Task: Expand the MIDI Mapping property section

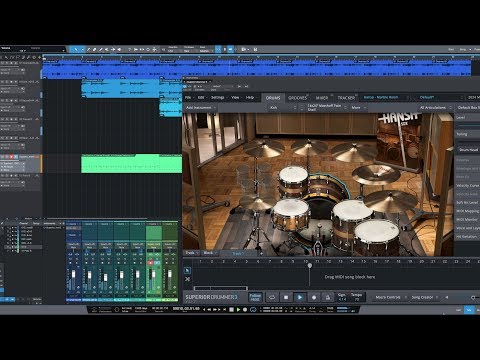Action: [467, 211]
